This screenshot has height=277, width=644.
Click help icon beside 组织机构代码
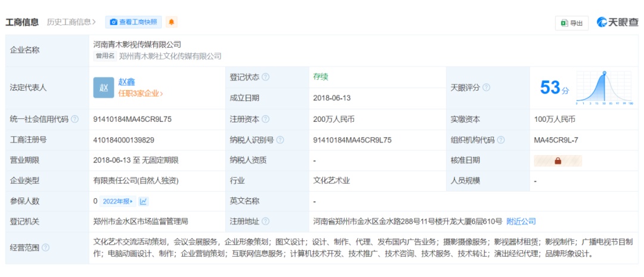pos(501,140)
